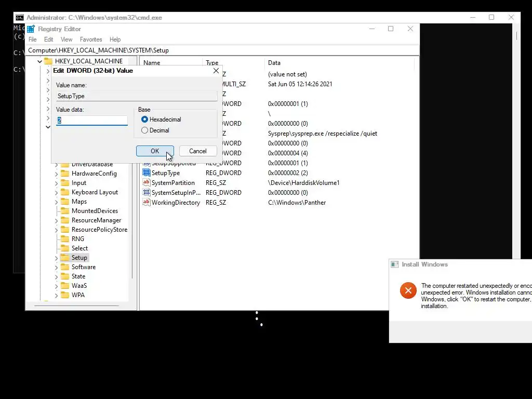Click the tree pane horizontal scrollbar
Image resolution: width=532 pixels, height=399 pixels.
click(77, 305)
